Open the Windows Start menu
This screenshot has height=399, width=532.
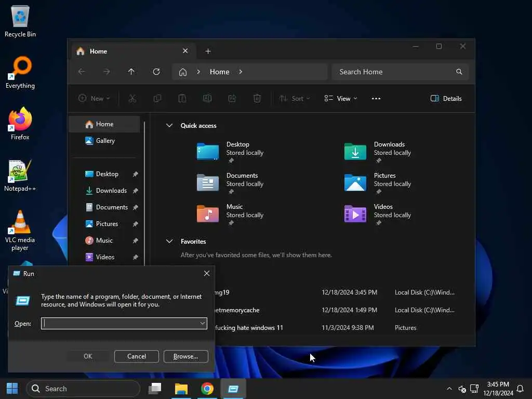click(x=12, y=389)
